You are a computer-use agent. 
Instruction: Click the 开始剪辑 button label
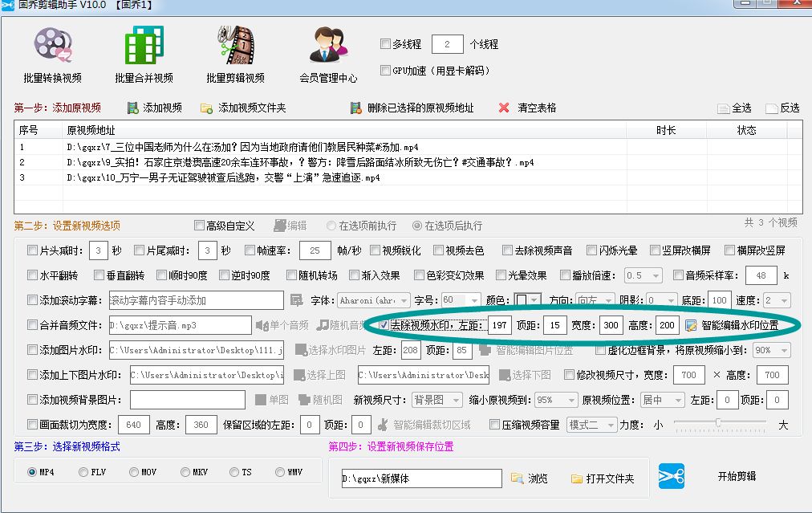point(737,476)
